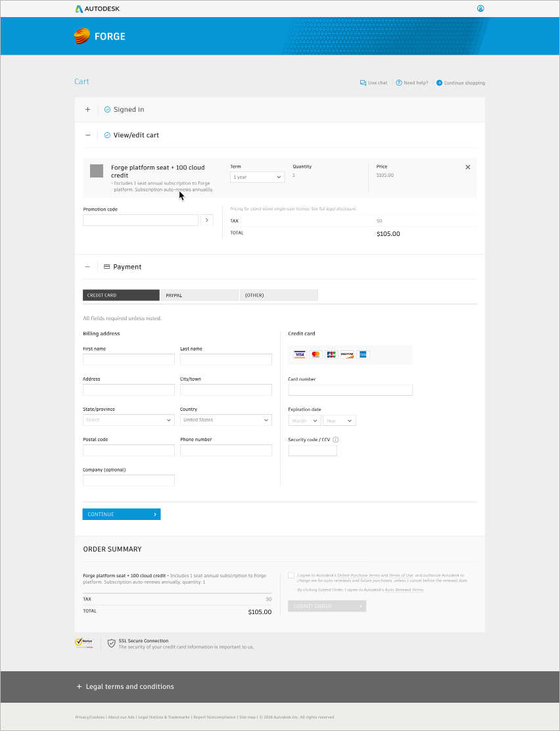This screenshot has width=560, height=731.
Task: Click the Security code / CCV field
Action: click(313, 451)
